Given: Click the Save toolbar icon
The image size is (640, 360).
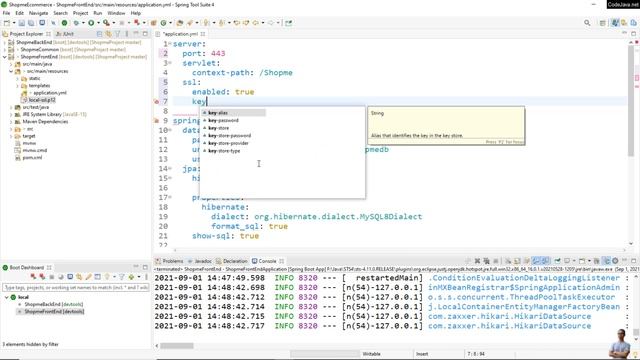Looking at the screenshot, I should pos(22,23).
